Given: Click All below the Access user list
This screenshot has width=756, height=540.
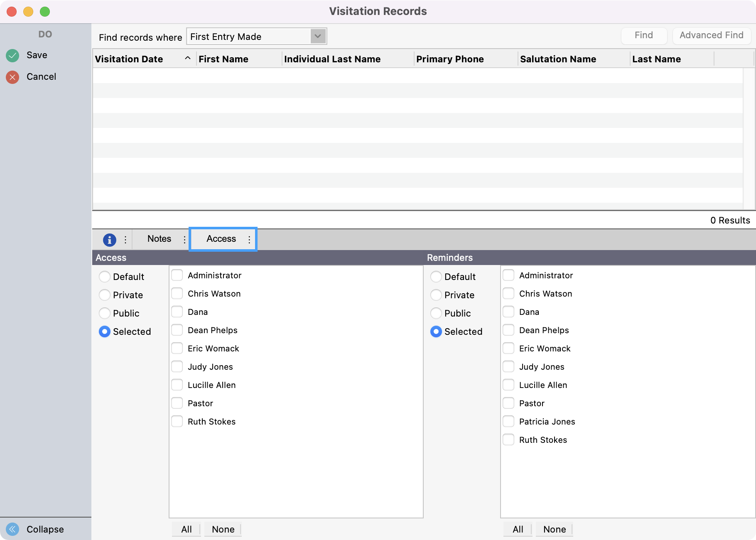Looking at the screenshot, I should (x=186, y=529).
